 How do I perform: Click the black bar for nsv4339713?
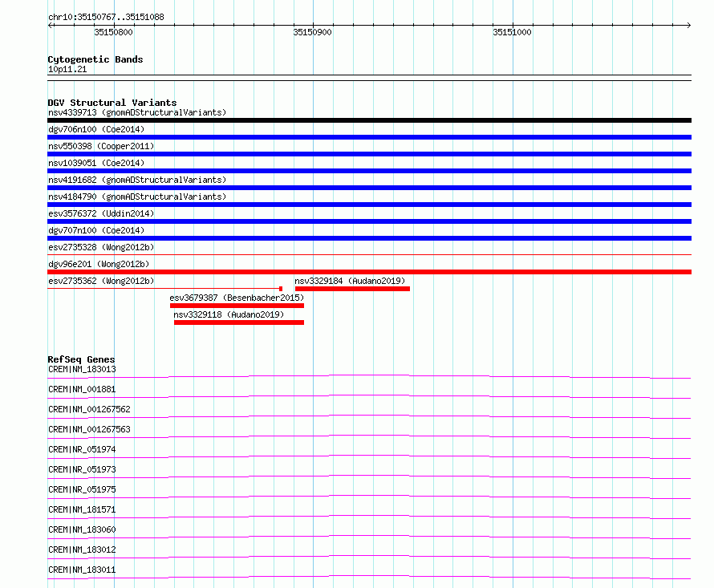[x=369, y=120]
